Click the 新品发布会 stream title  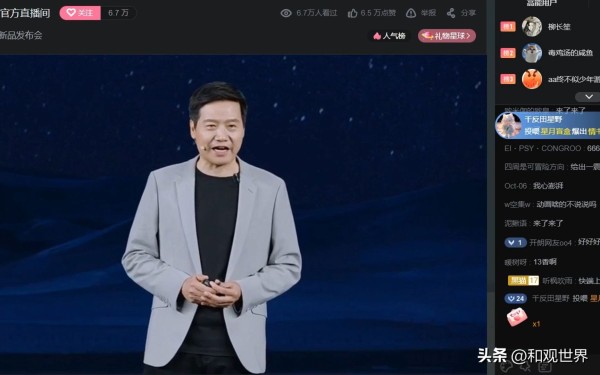(21, 36)
